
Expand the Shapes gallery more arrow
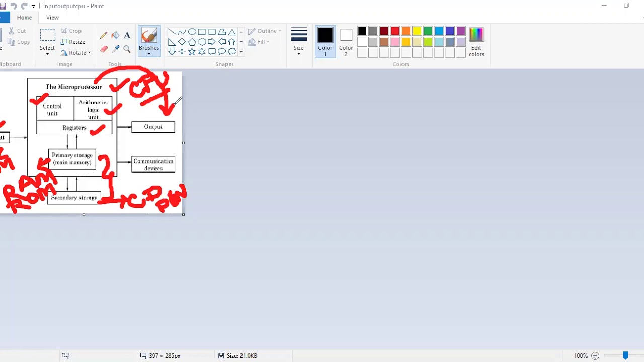tap(241, 51)
